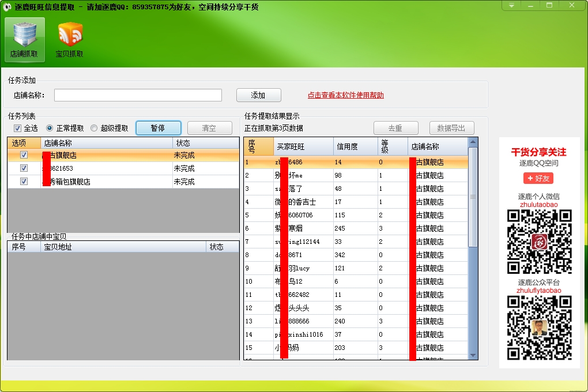The image size is (588, 392).
Task: Click the app logo in title bar
Action: tap(7, 7)
